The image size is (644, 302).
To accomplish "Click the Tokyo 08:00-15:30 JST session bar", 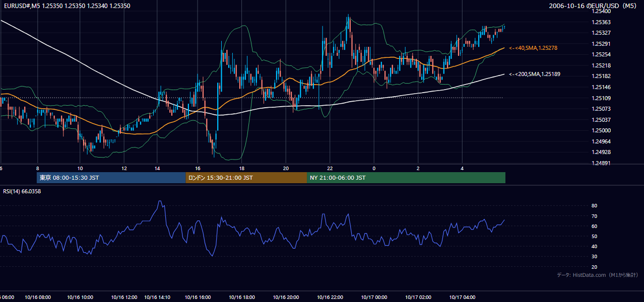I will (111, 178).
